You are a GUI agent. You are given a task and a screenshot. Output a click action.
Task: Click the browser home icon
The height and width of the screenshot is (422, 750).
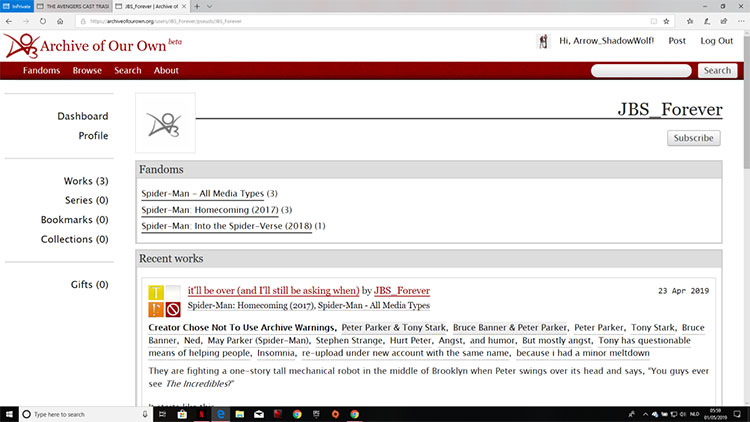[x=60, y=21]
